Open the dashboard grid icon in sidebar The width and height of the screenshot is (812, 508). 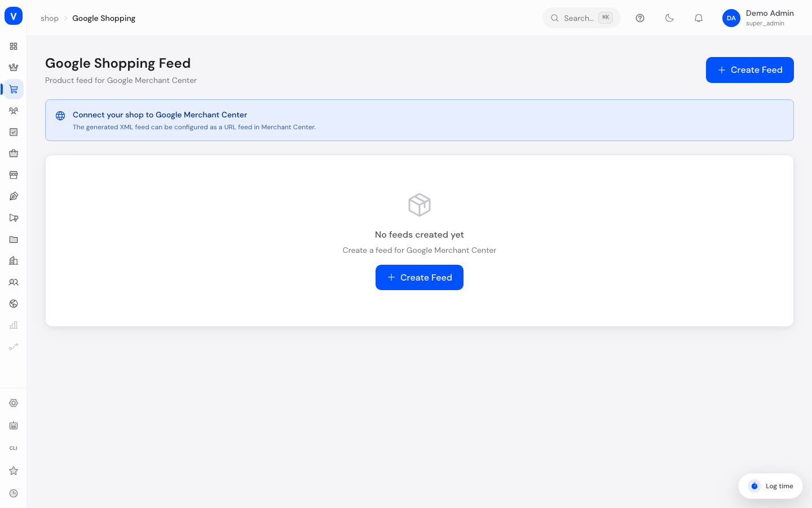point(14,46)
